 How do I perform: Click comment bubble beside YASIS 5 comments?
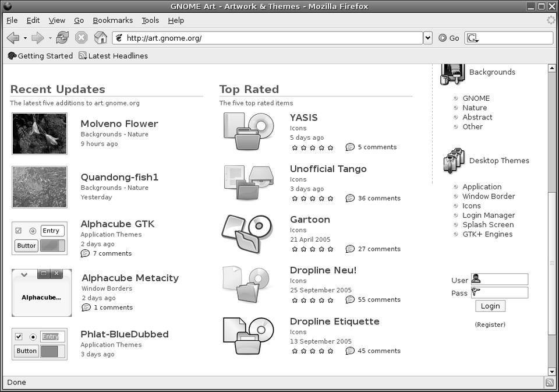pos(350,147)
